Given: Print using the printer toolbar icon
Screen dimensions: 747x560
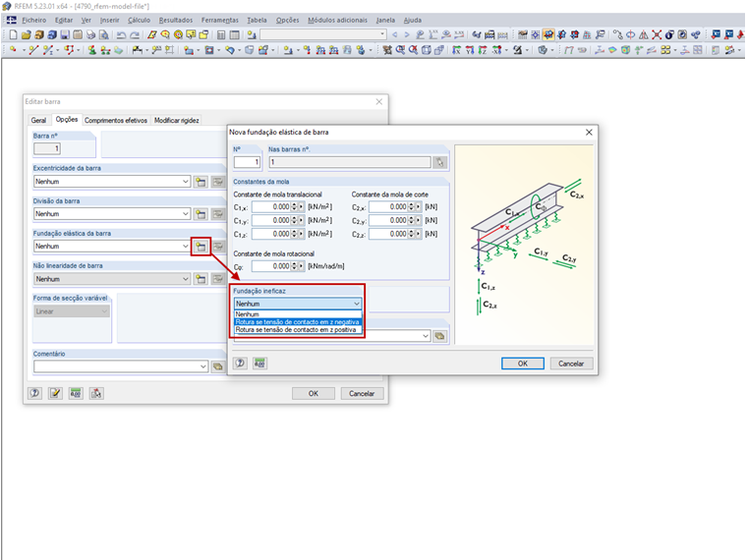Looking at the screenshot, I should click(x=90, y=34).
